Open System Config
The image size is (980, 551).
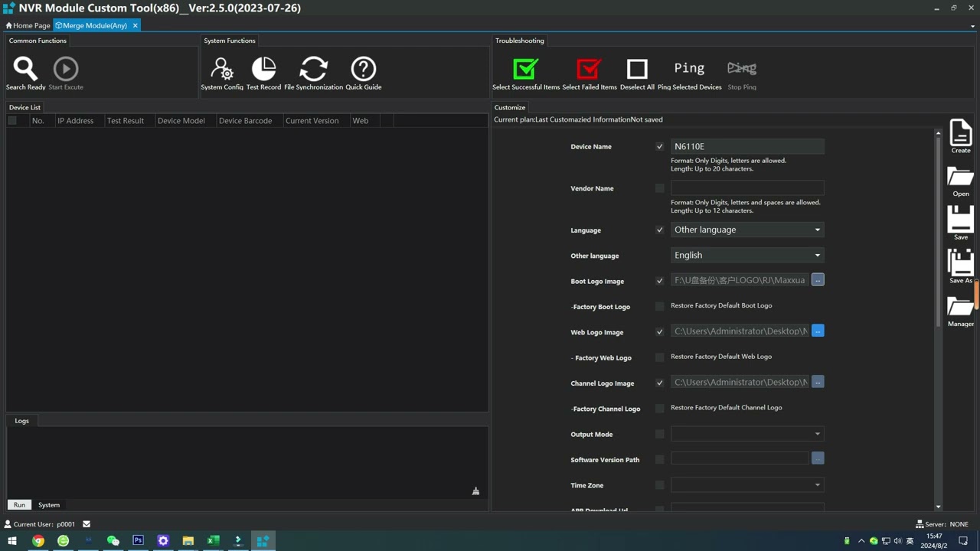coord(222,70)
